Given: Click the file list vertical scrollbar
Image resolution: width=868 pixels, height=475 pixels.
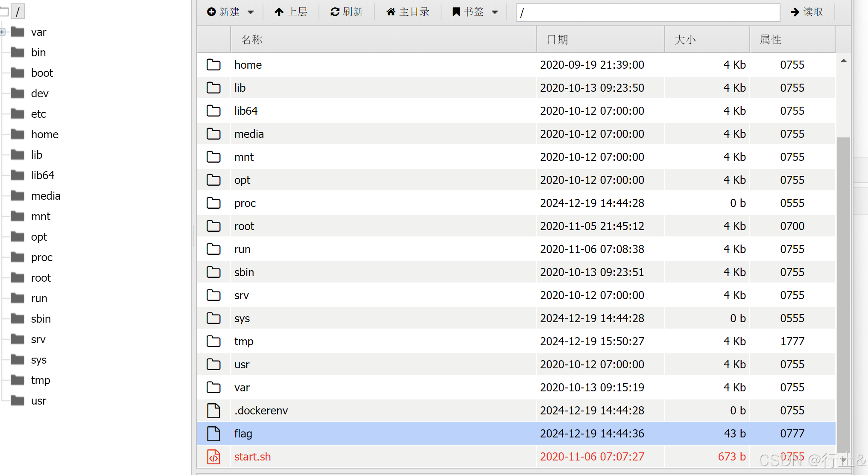Looking at the screenshot, I should click(843, 294).
